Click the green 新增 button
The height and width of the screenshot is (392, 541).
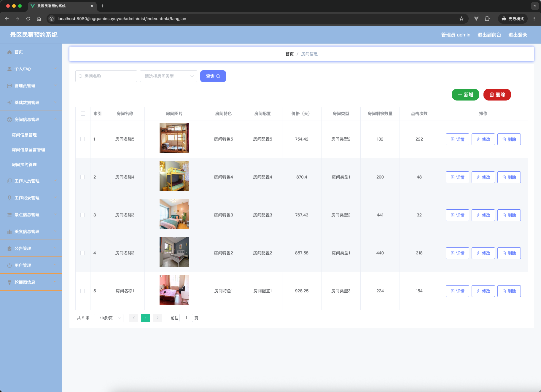click(465, 95)
